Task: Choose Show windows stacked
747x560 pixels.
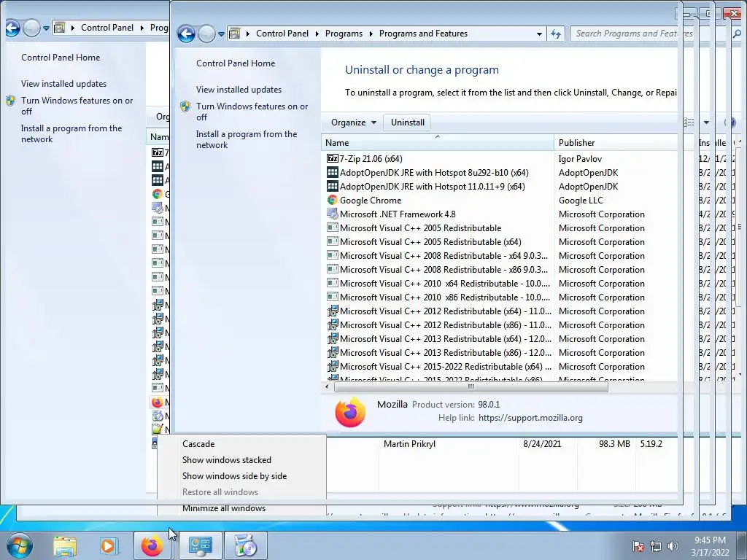Action: pos(226,460)
